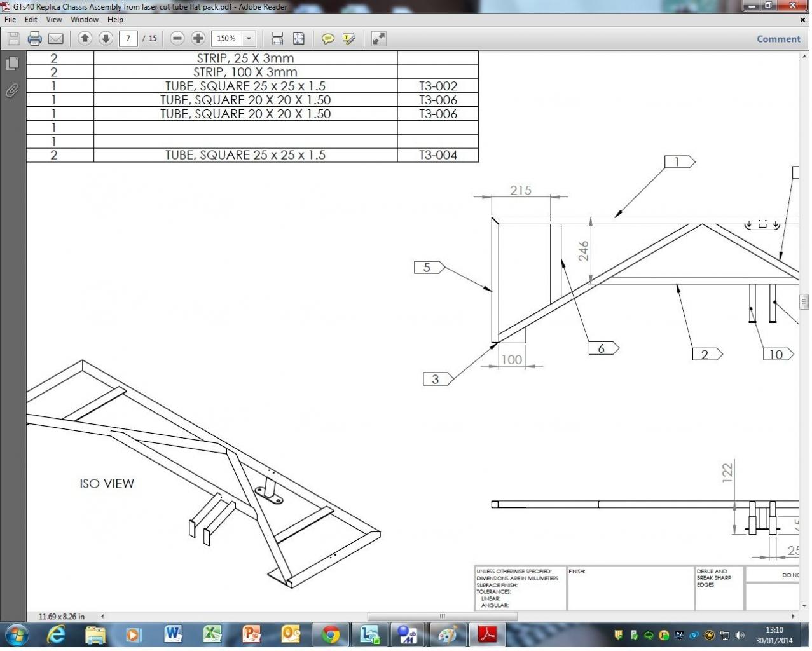Click balloon number 5 on the drawing
The image size is (812, 651).
(x=429, y=268)
